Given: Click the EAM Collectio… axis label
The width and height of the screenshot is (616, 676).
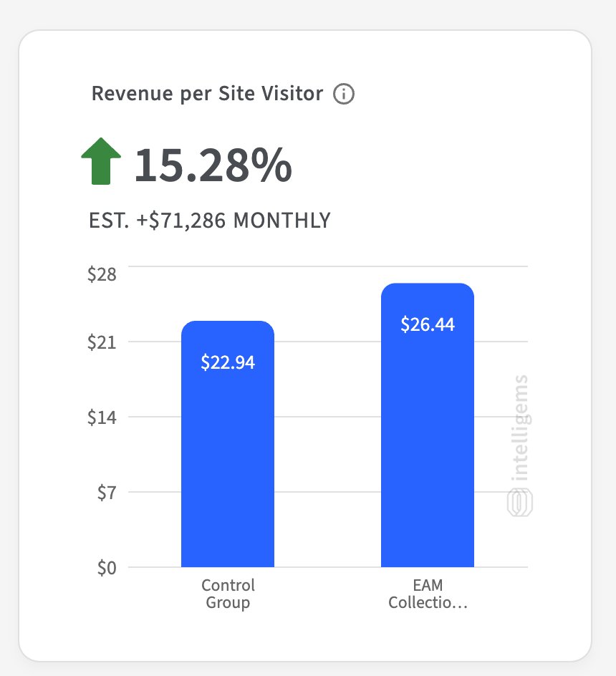Looking at the screenshot, I should click(x=428, y=594).
